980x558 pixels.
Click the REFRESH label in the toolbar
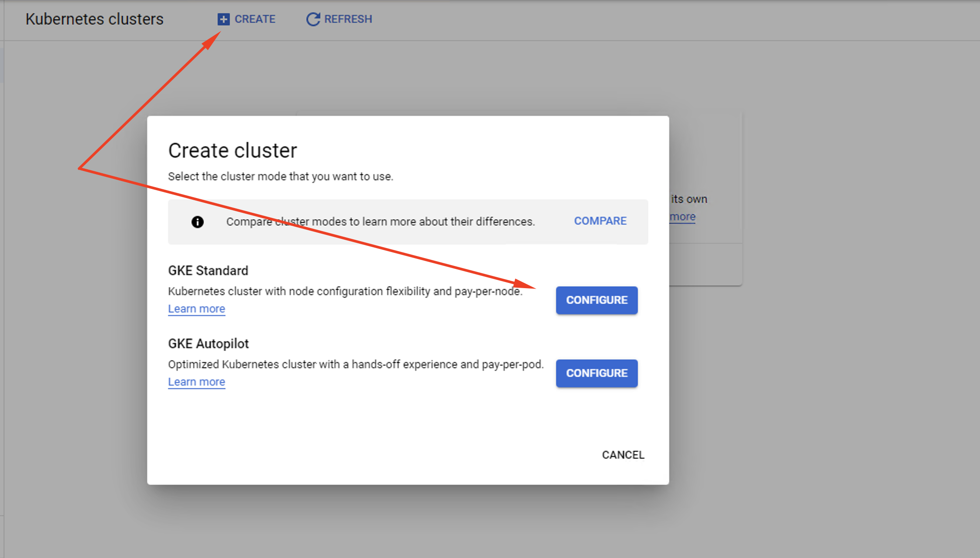tap(348, 19)
